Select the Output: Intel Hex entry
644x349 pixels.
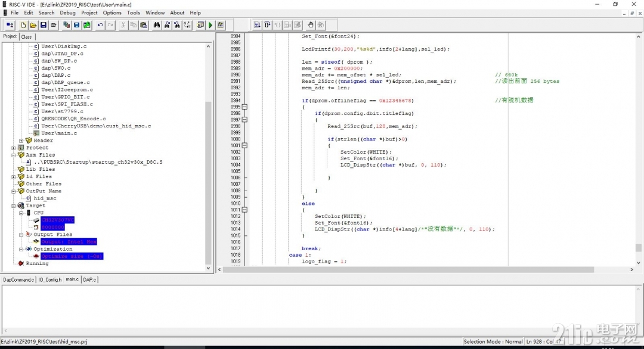click(x=69, y=242)
